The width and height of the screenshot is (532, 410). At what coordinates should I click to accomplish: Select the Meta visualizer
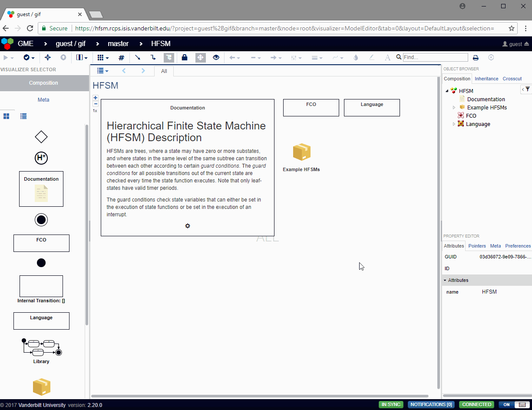point(43,100)
